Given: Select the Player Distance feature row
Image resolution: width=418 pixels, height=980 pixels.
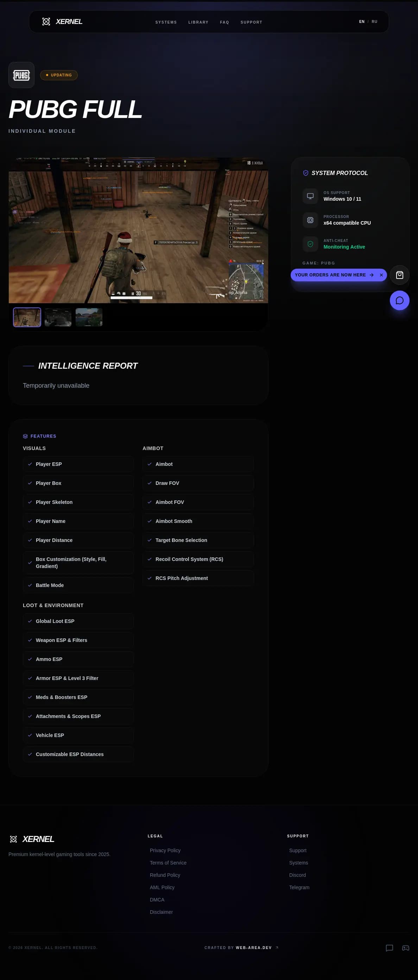Looking at the screenshot, I should pyautogui.click(x=78, y=540).
